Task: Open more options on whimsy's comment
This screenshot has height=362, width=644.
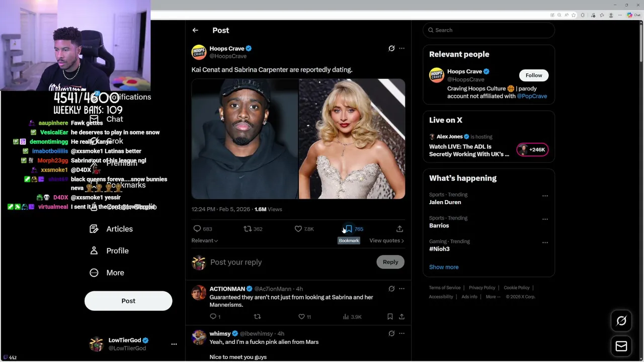Action: [x=401, y=333]
